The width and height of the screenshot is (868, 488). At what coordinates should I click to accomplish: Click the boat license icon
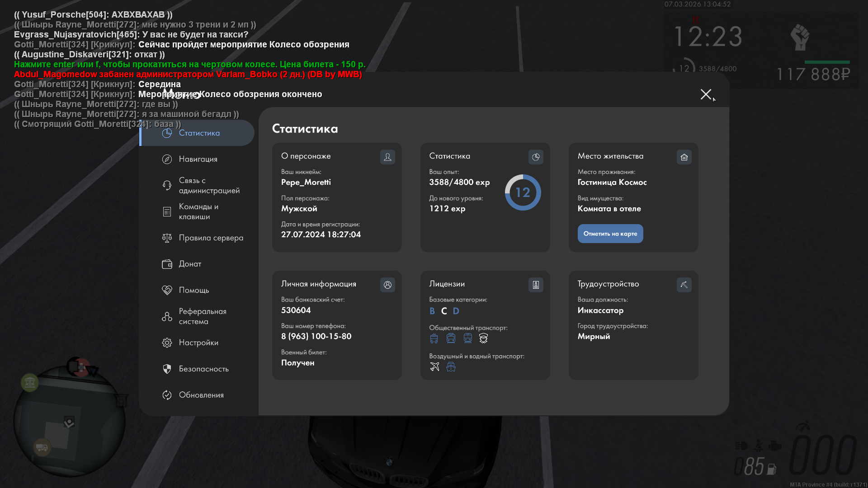451,366
